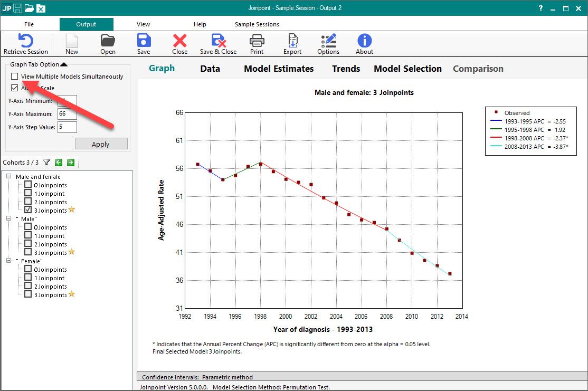This screenshot has width=588, height=391.
Task: Click the Save & Close toolbar icon
Action: [x=218, y=41]
